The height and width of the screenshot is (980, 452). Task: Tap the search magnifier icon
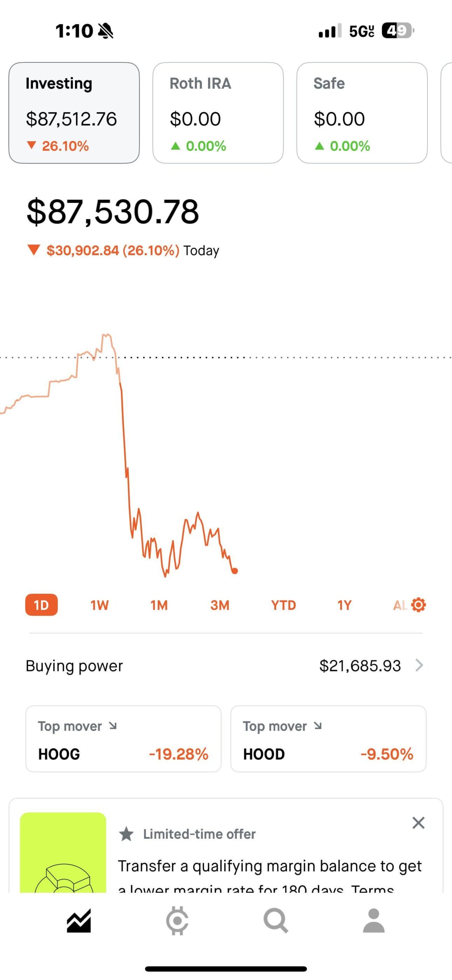(276, 921)
